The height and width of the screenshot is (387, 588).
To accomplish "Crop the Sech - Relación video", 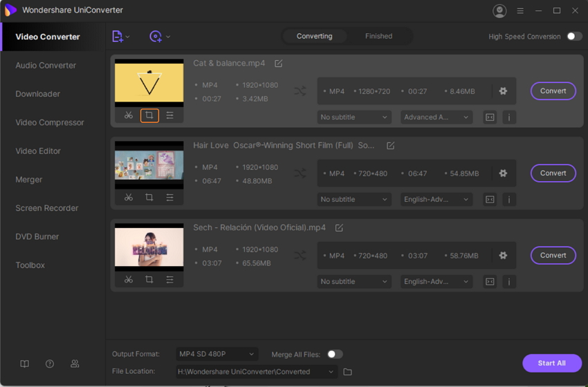I will point(149,279).
